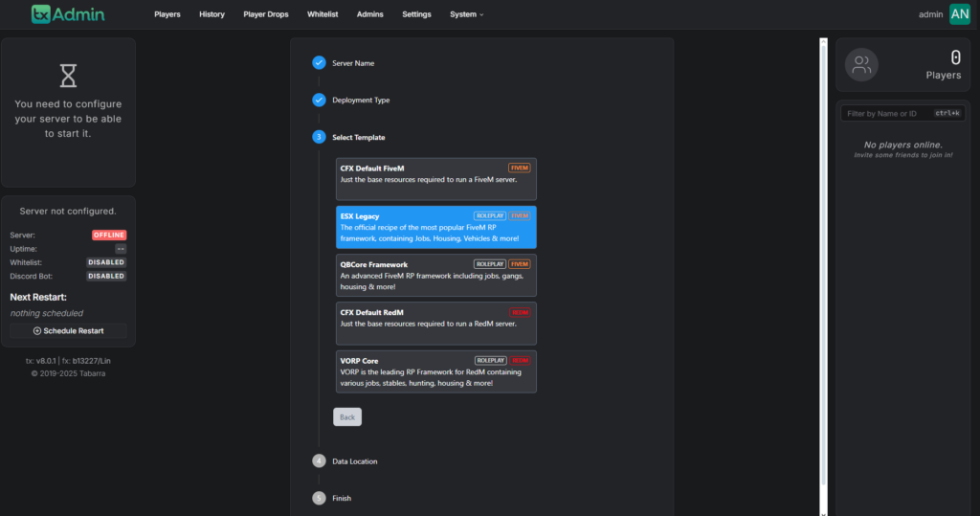Choose the CFX Default FiveM template

pyautogui.click(x=435, y=179)
